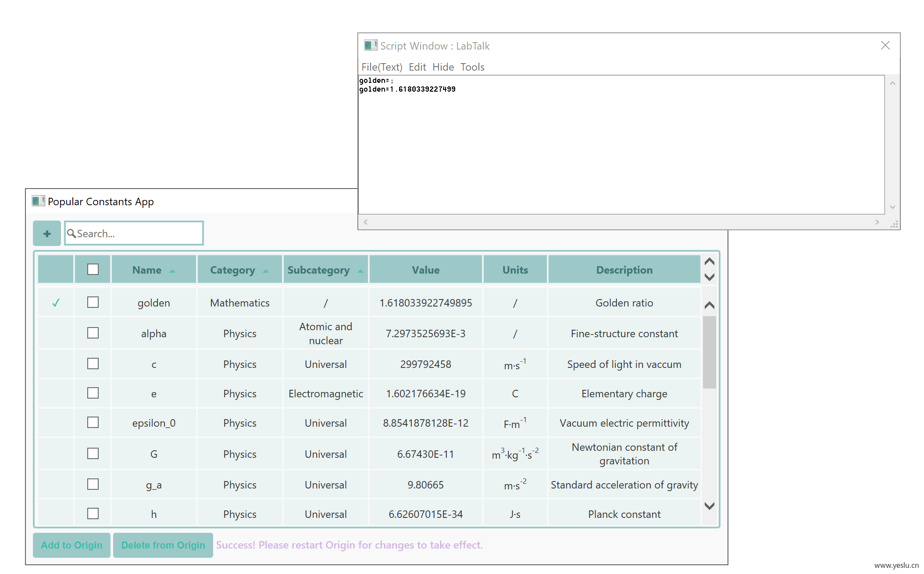Click the Script Window horizontal scroll left arrow
Image resolution: width=924 pixels, height=574 pixels.
[365, 222]
